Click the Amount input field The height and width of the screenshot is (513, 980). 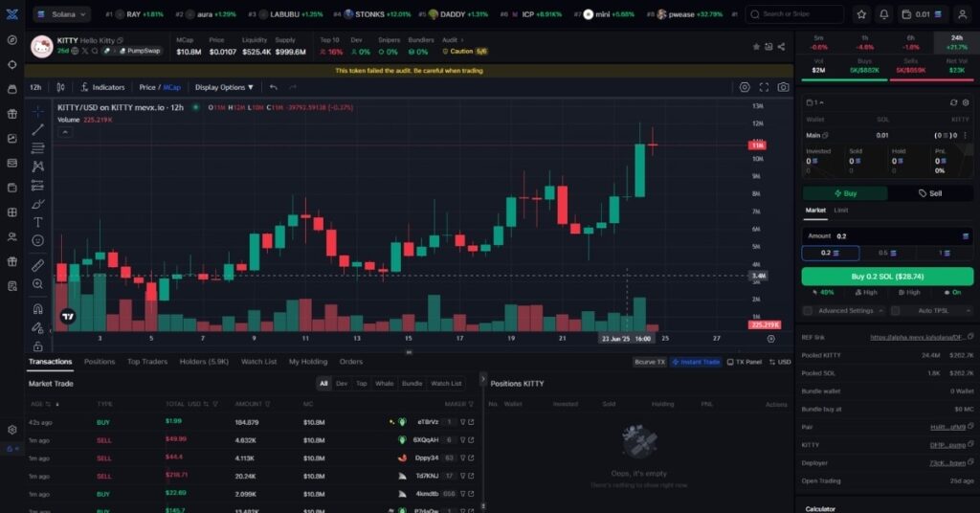pyautogui.click(x=887, y=236)
